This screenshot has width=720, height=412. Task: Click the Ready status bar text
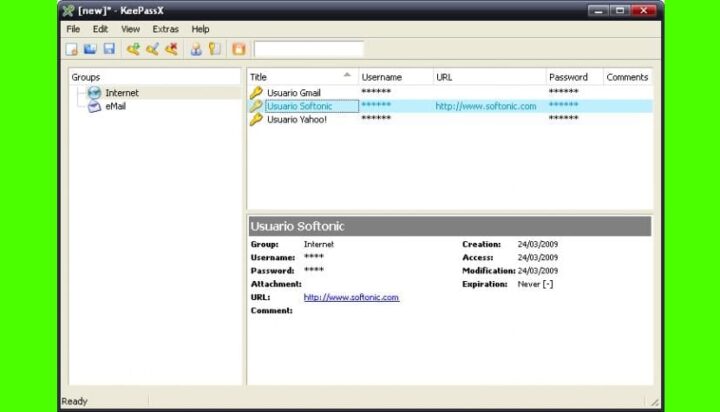point(74,401)
